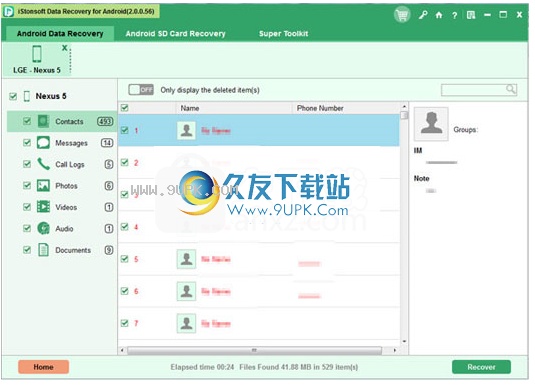Uncheck the Contacts checkbox

(x=27, y=121)
